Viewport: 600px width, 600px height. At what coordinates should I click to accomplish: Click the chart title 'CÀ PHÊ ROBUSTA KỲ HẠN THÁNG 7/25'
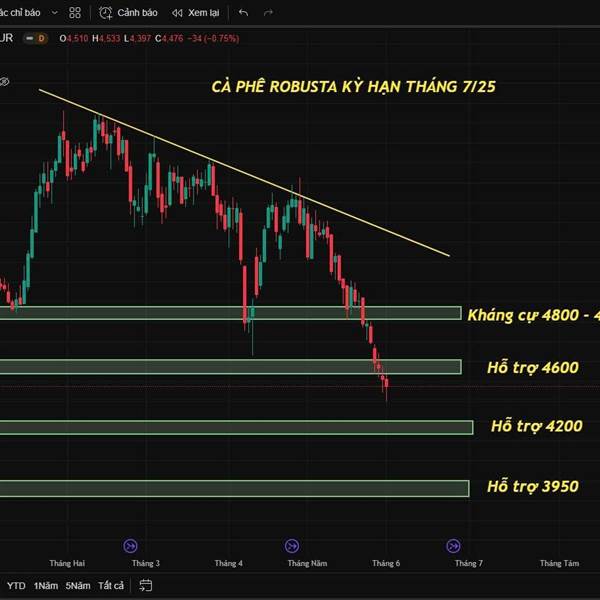353,87
